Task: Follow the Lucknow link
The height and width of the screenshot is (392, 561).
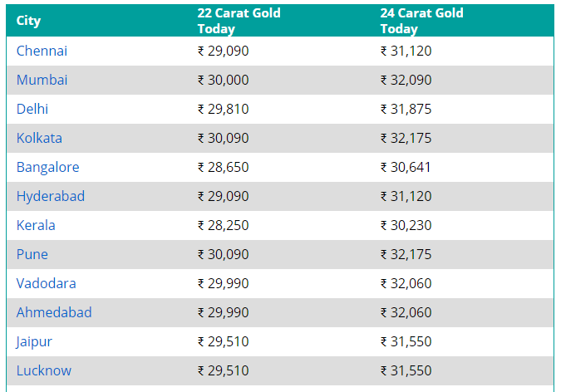Action: (x=44, y=370)
